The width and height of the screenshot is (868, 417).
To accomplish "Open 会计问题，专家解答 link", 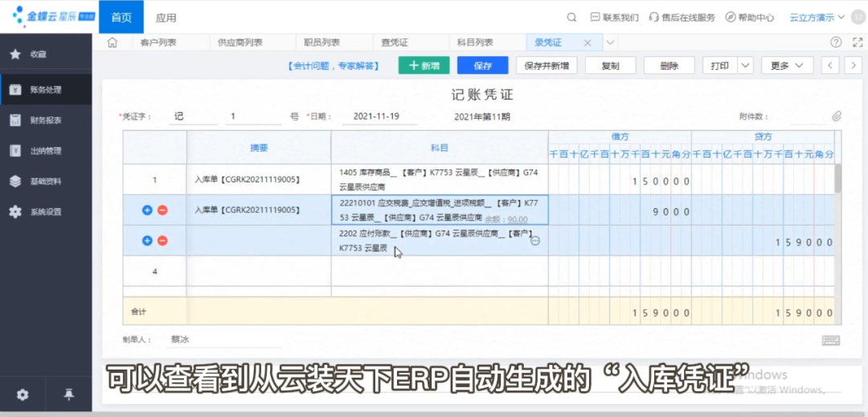I will tap(334, 66).
